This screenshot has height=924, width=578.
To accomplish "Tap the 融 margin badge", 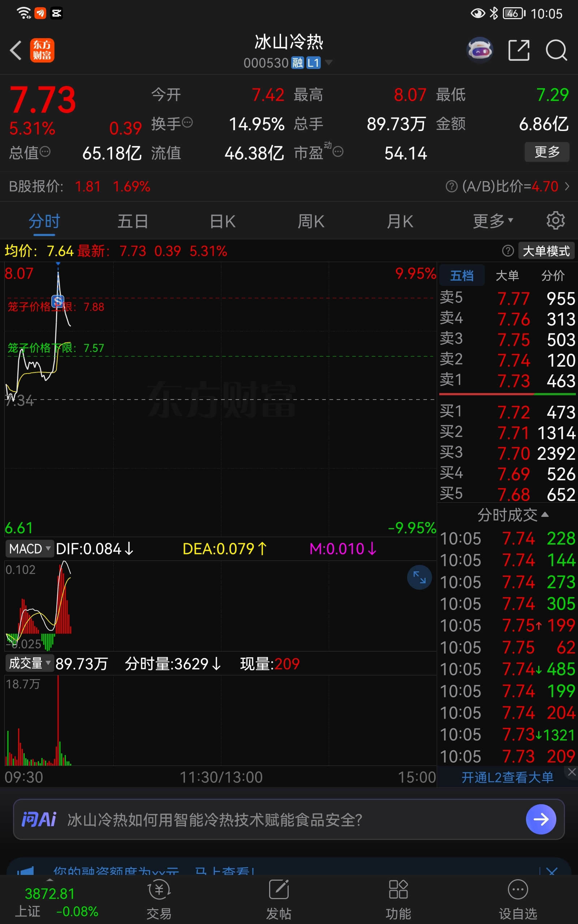I will point(297,62).
